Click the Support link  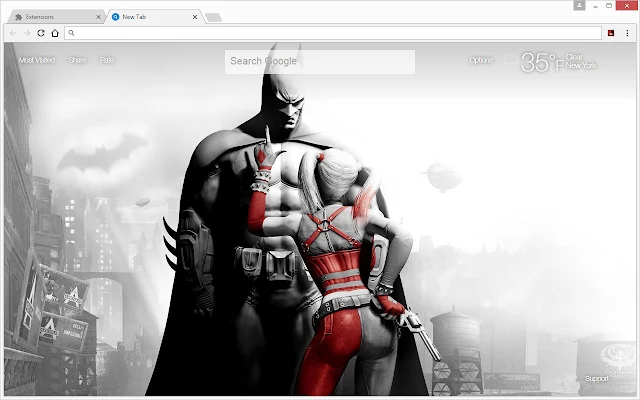coord(596,378)
